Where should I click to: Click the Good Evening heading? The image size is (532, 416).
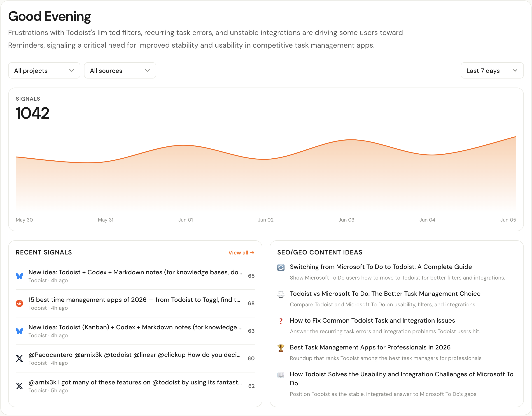(49, 16)
